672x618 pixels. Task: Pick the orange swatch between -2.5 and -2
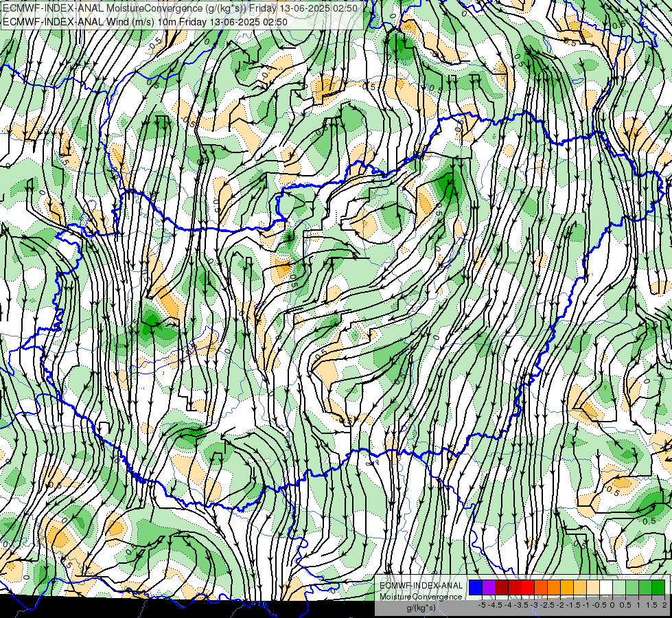pyautogui.click(x=554, y=588)
